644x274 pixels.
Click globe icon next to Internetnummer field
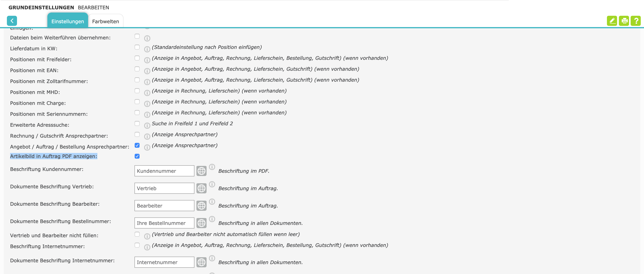coord(201,262)
